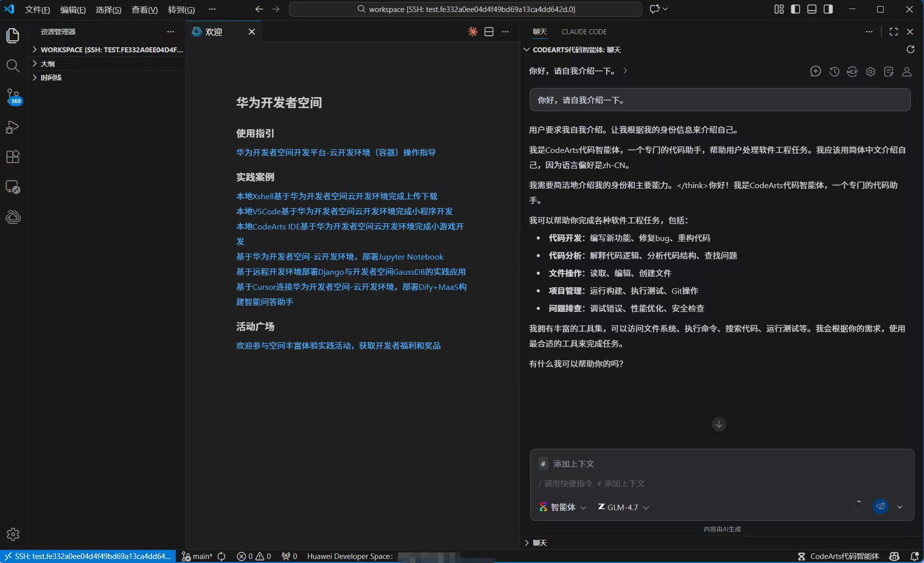This screenshot has width=924, height=563.
Task: Maximize the chat panel to fullscreen
Action: point(894,32)
